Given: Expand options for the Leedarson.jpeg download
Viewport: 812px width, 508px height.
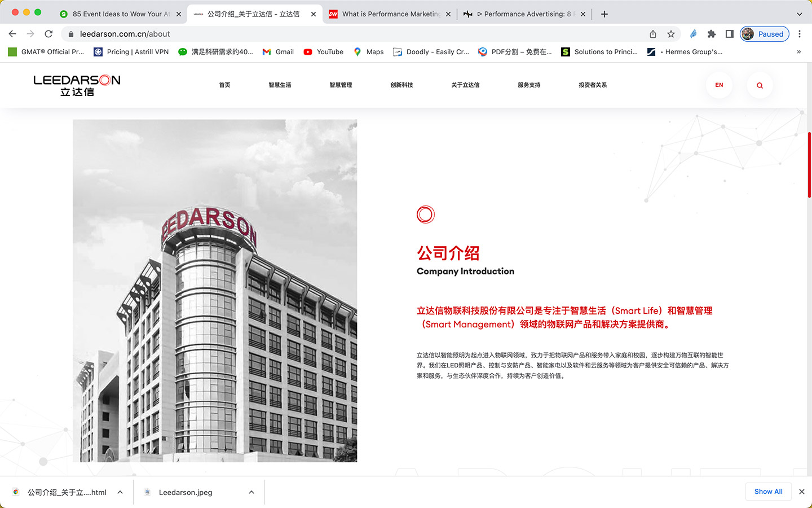Looking at the screenshot, I should [x=251, y=492].
